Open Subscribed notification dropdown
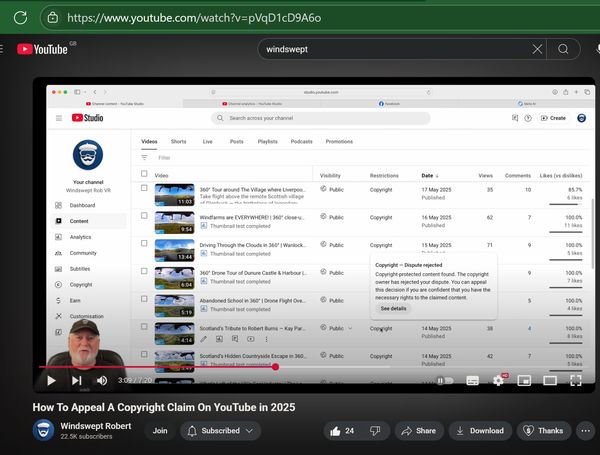Viewport: 600px width, 455px height. pyautogui.click(x=220, y=431)
